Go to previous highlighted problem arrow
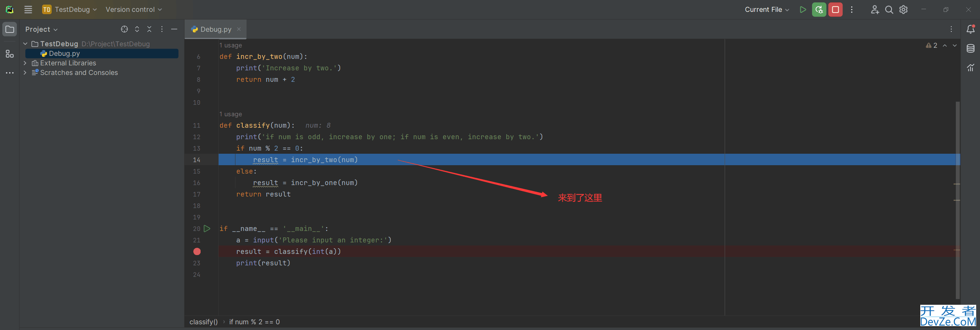This screenshot has height=330, width=980. point(945,46)
